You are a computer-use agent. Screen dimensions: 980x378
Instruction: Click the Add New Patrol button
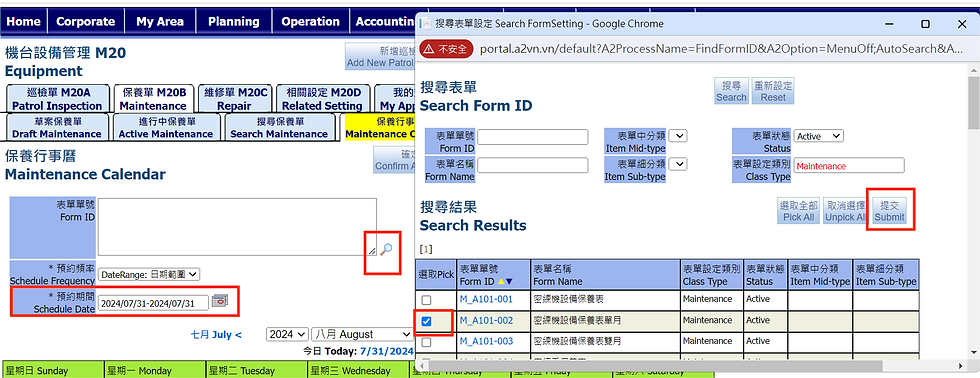tap(380, 56)
